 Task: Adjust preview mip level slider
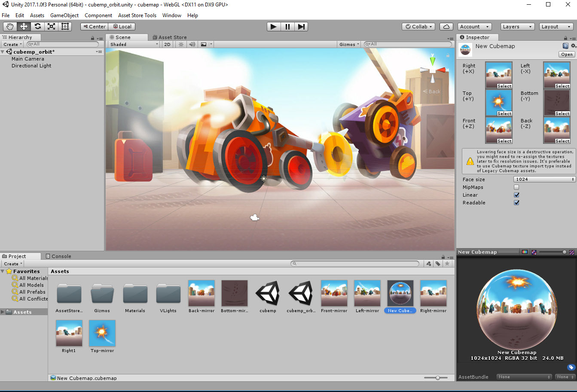click(553, 252)
